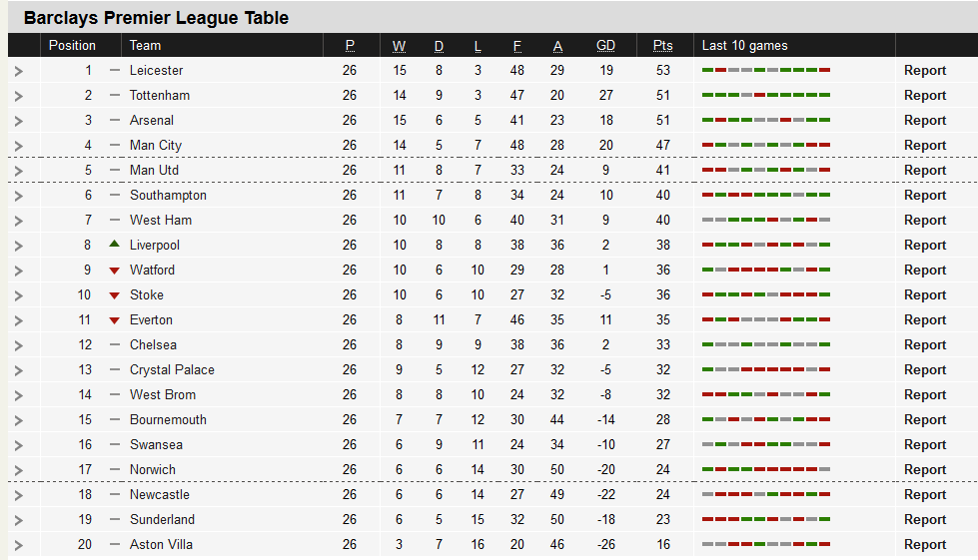Open the Report link for Newcastle
Viewport: 978px width, 560px height.
point(925,494)
